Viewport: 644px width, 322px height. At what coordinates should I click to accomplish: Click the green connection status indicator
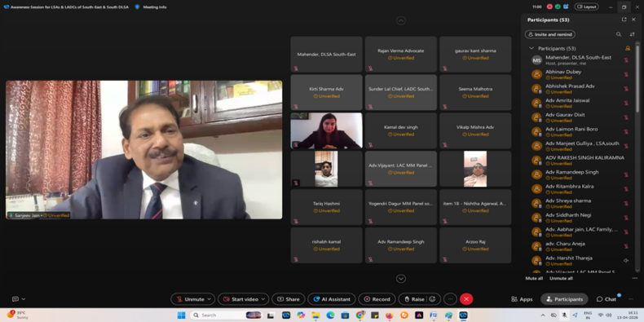click(x=558, y=7)
